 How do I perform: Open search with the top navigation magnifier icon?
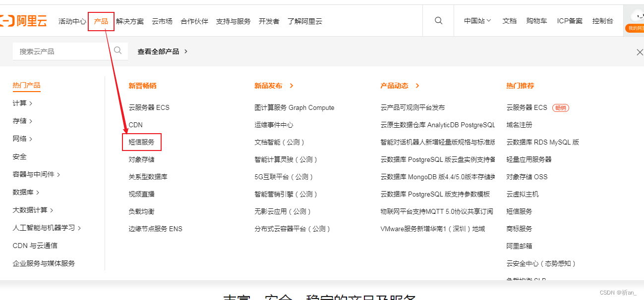[438, 21]
